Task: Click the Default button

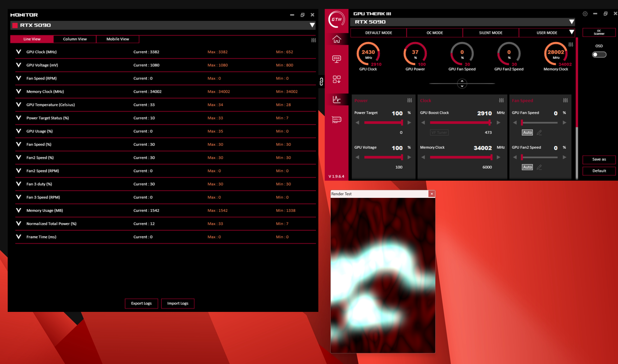Action: [x=599, y=171]
